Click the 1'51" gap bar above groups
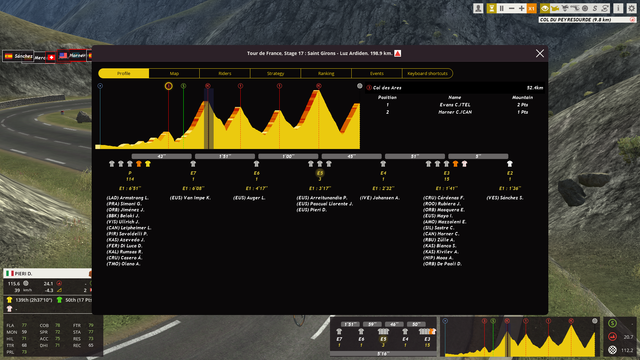Screen dimensions: 640x360 225,156
